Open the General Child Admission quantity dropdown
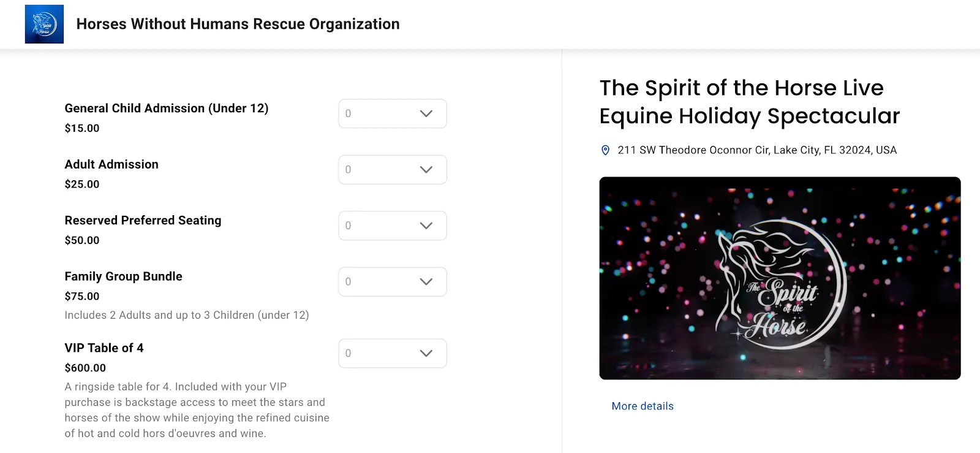 393,113
